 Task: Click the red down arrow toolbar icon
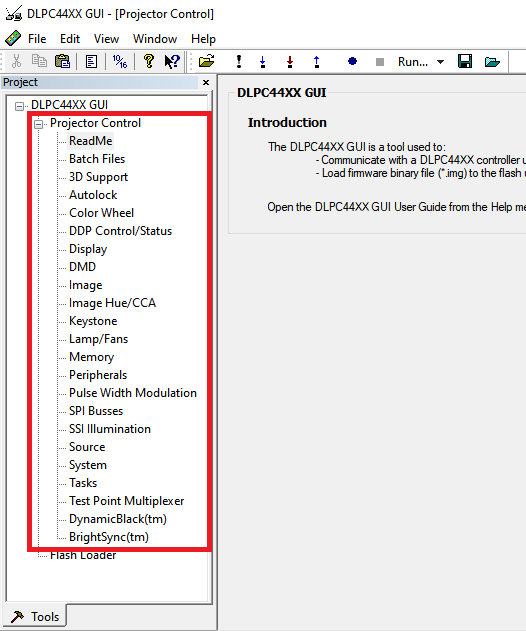pyautogui.click(x=290, y=62)
